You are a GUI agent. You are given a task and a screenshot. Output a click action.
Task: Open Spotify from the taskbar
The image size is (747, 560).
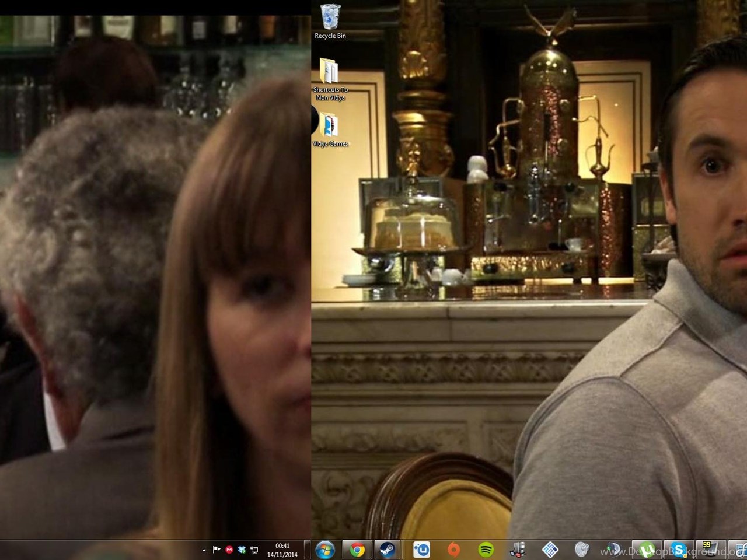tap(486, 549)
